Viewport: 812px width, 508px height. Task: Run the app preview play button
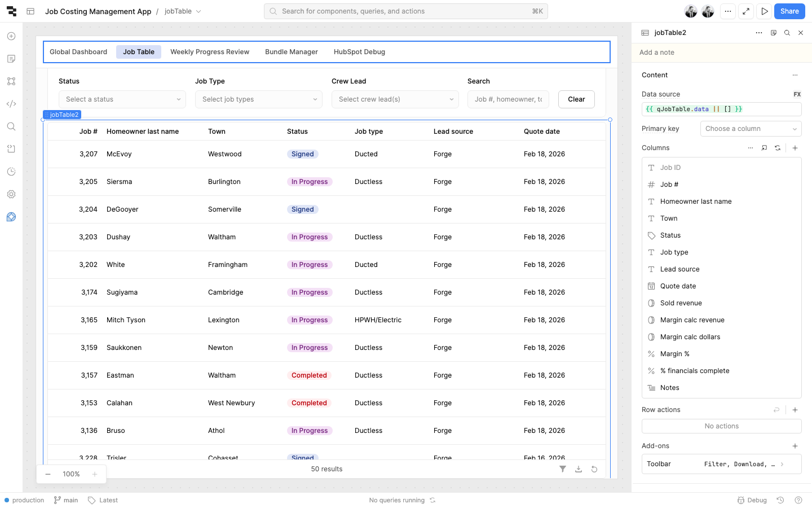765,11
